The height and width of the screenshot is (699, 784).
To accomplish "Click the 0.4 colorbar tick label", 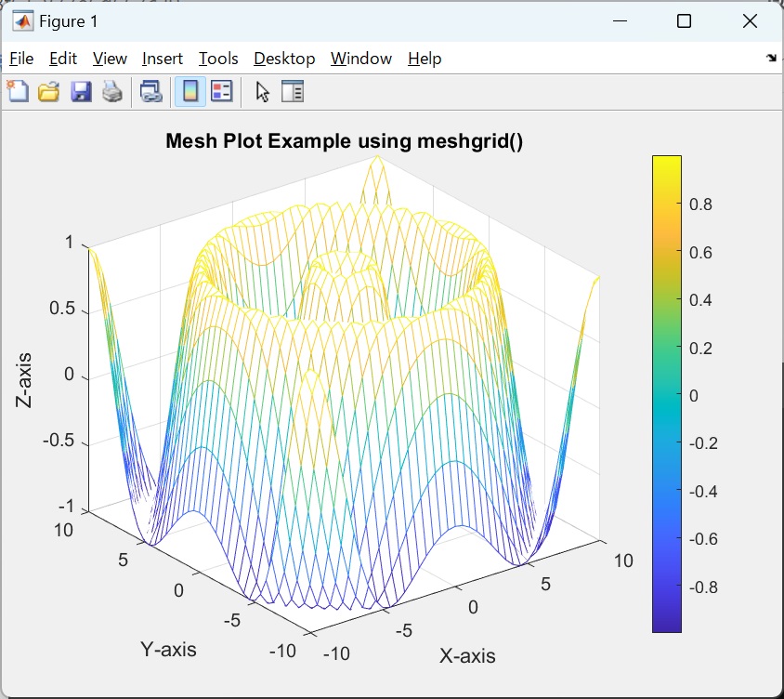I will click(x=700, y=299).
